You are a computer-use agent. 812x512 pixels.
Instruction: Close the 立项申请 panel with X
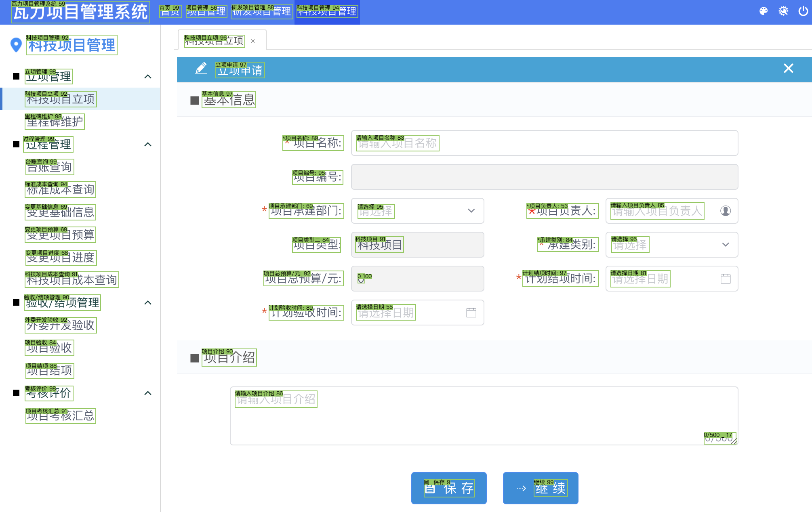point(788,69)
